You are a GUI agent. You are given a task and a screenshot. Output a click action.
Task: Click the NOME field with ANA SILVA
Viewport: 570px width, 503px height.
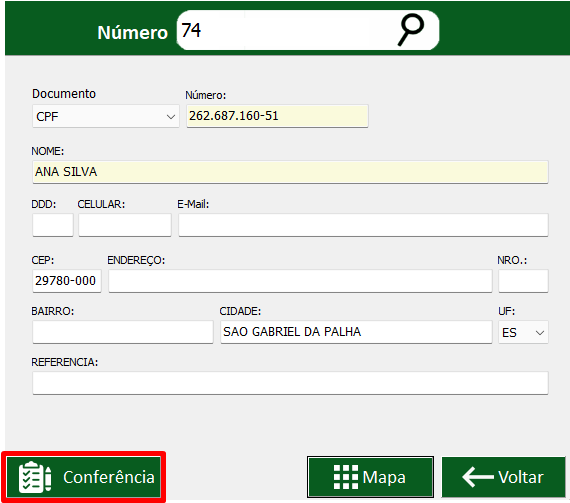[x=290, y=172]
